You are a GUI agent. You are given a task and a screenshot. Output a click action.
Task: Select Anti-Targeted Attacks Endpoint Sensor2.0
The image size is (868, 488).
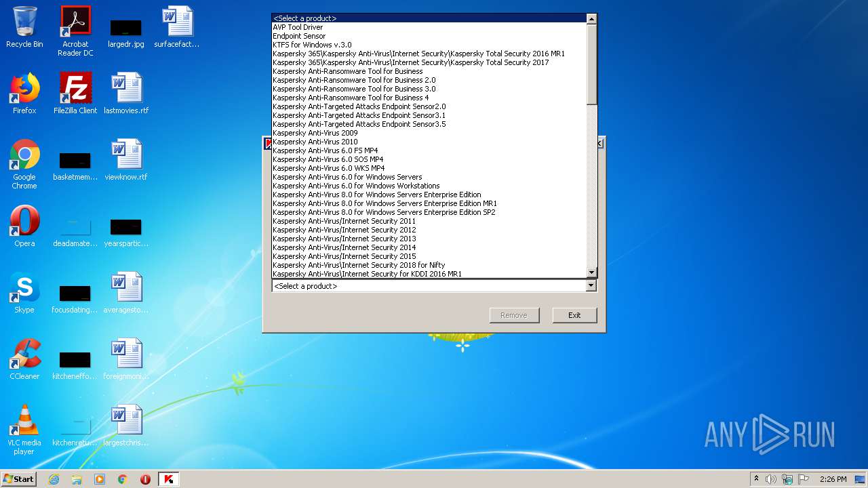pos(429,106)
